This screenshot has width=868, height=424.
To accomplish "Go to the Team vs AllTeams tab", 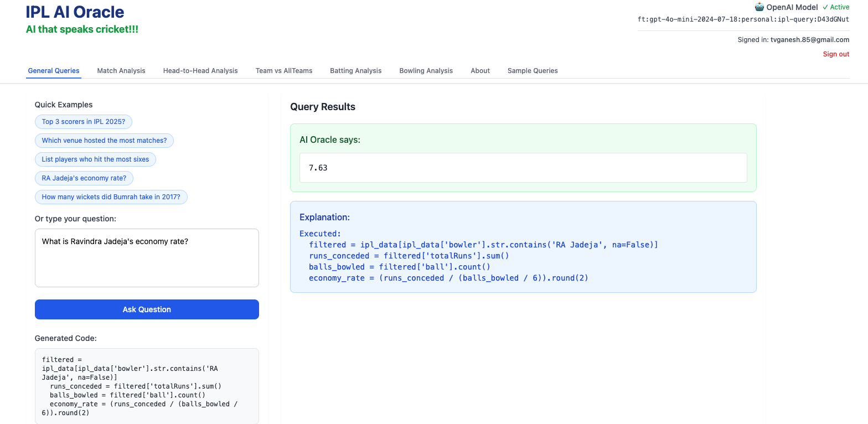I will (283, 71).
